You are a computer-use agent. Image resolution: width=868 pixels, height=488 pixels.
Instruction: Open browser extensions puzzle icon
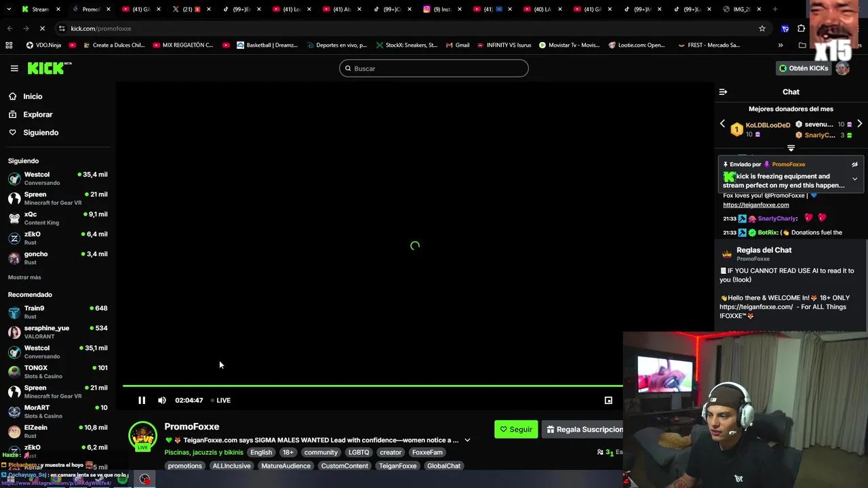(802, 28)
